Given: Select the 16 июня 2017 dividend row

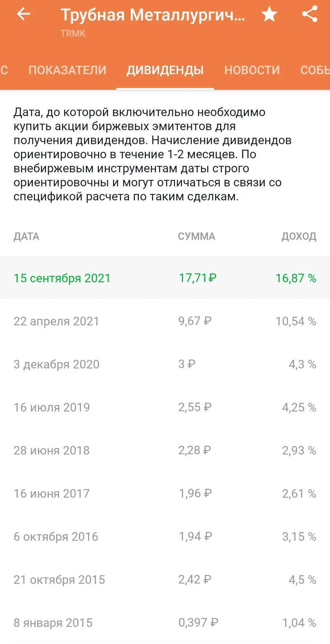Looking at the screenshot, I should click(165, 493).
